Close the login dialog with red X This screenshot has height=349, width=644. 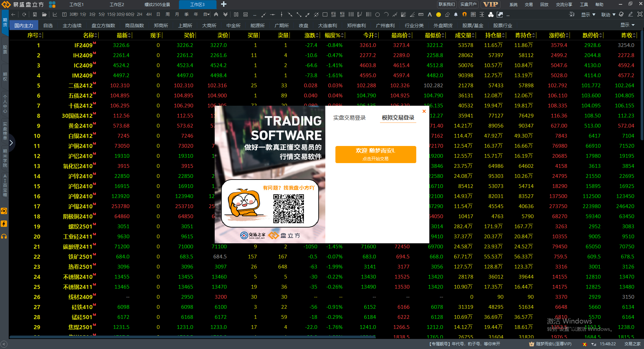click(x=424, y=111)
